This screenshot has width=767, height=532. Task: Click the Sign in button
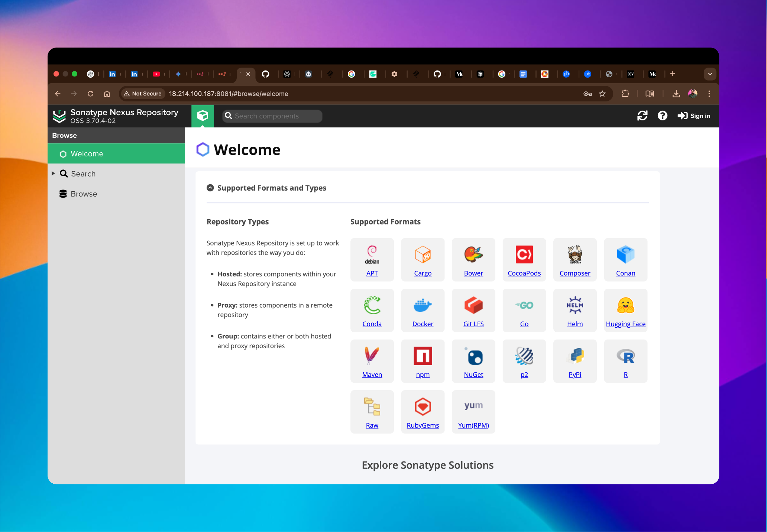point(693,116)
